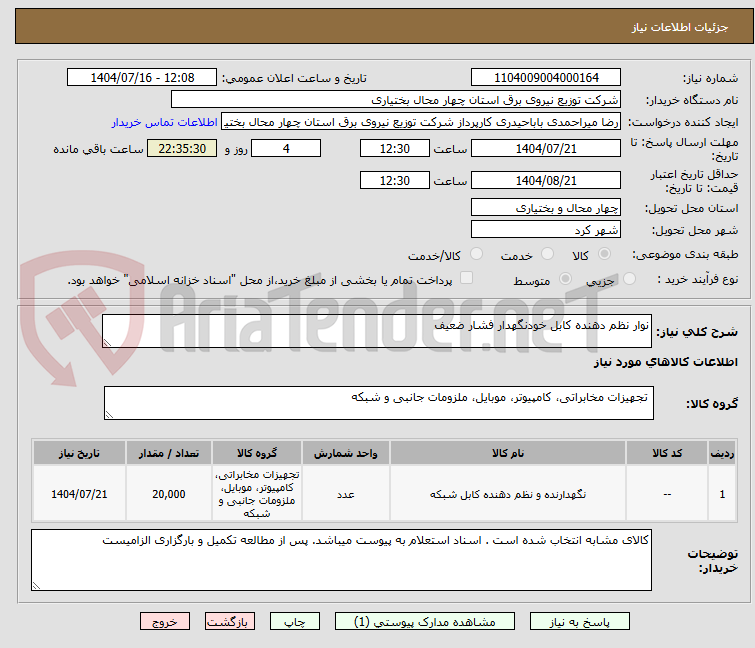The height and width of the screenshot is (648, 755).
Task: Select the کالا/خدمت radio button
Action: point(476,254)
